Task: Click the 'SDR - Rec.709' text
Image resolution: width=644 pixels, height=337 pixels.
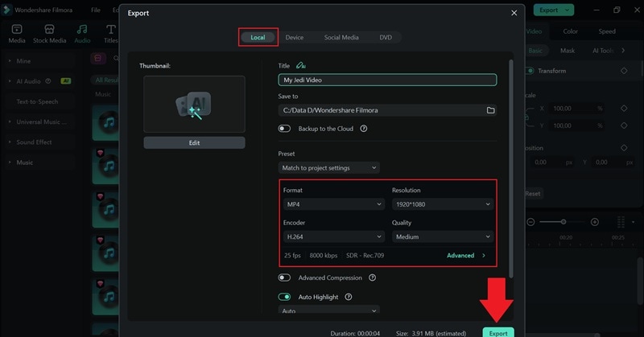Action: 365,255
